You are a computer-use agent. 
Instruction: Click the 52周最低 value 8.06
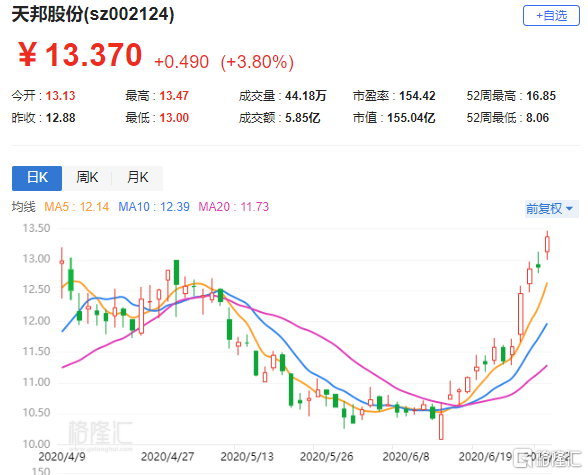[x=537, y=118]
